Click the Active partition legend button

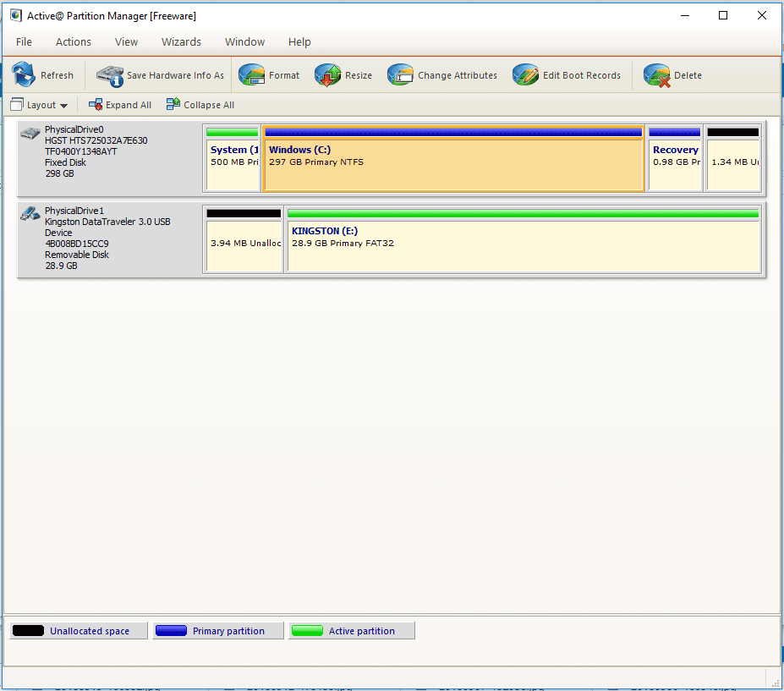pos(352,631)
